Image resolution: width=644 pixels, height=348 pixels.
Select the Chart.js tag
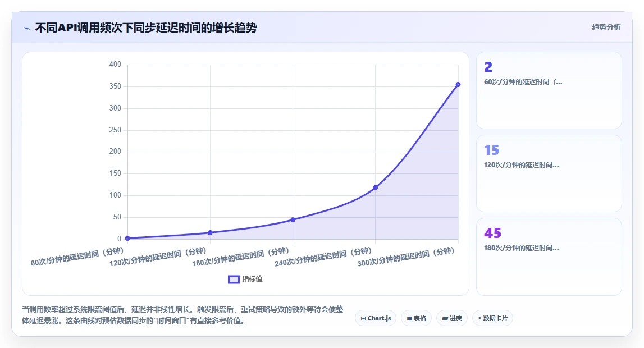[376, 318]
